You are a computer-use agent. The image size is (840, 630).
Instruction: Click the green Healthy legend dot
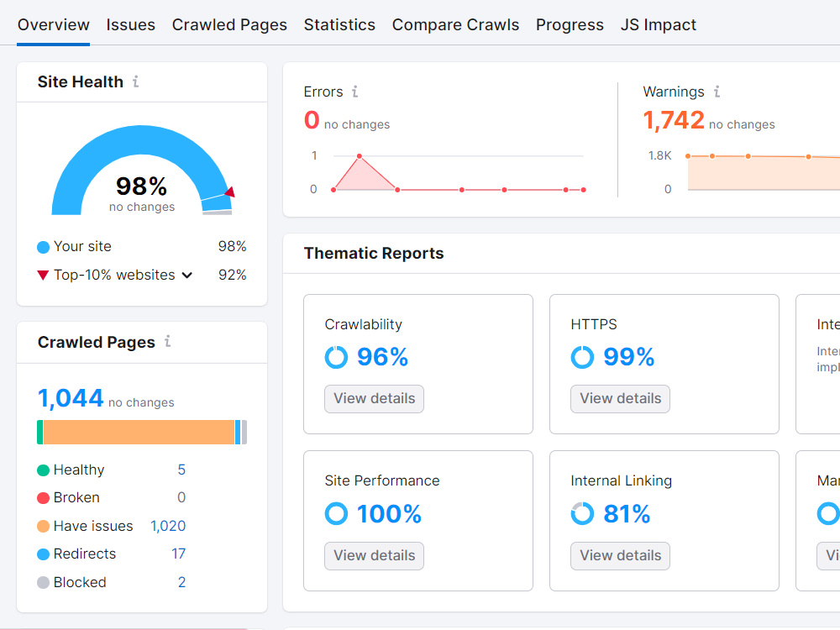pyautogui.click(x=44, y=470)
